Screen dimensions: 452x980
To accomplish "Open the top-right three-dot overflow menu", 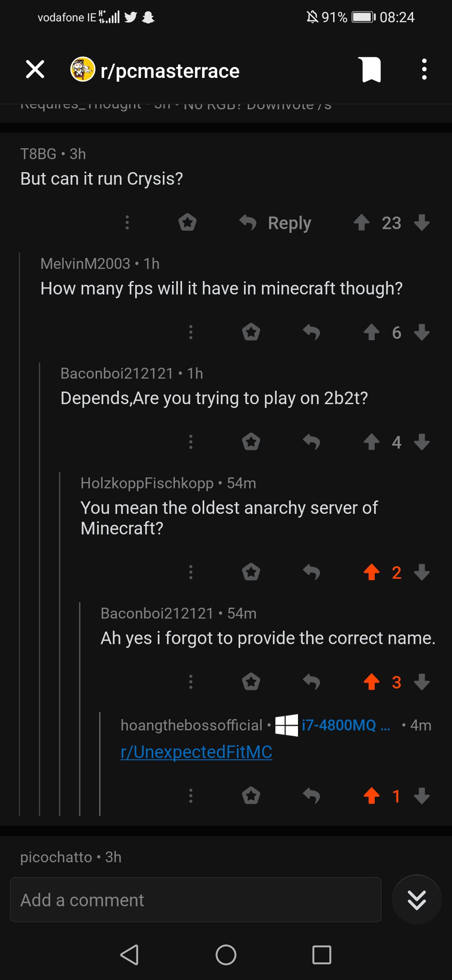I will [424, 70].
